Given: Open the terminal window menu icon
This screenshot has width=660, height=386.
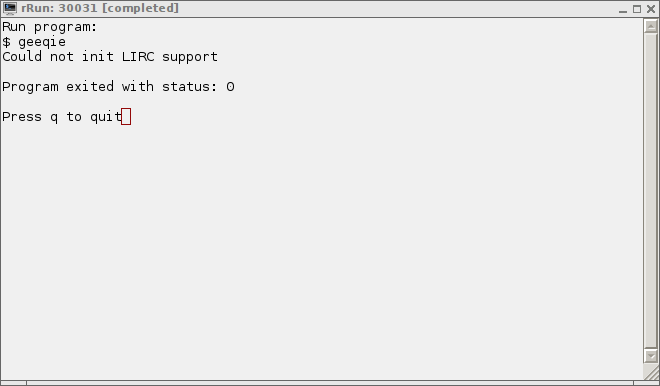Looking at the screenshot, I should pos(10,8).
